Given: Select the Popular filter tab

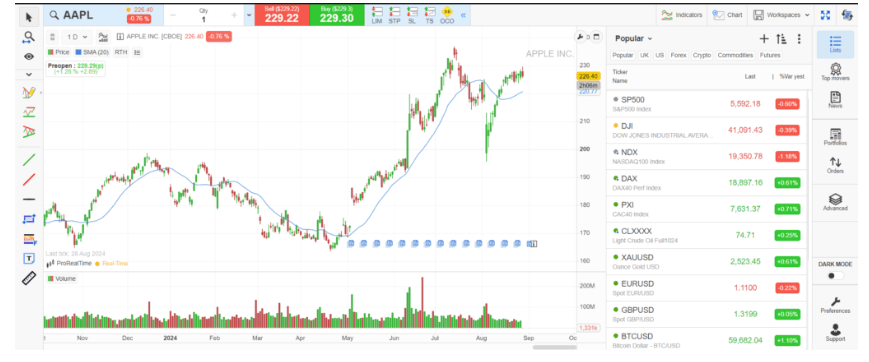Looking at the screenshot, I should tap(623, 55).
